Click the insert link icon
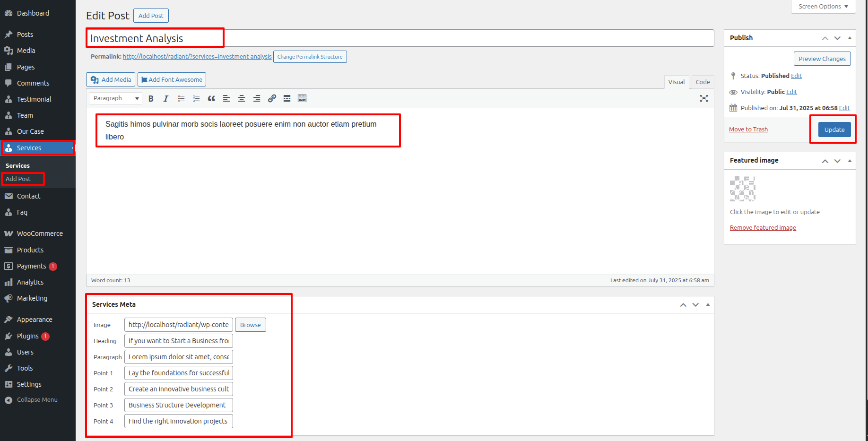This screenshot has height=441, width=868. pyautogui.click(x=272, y=98)
